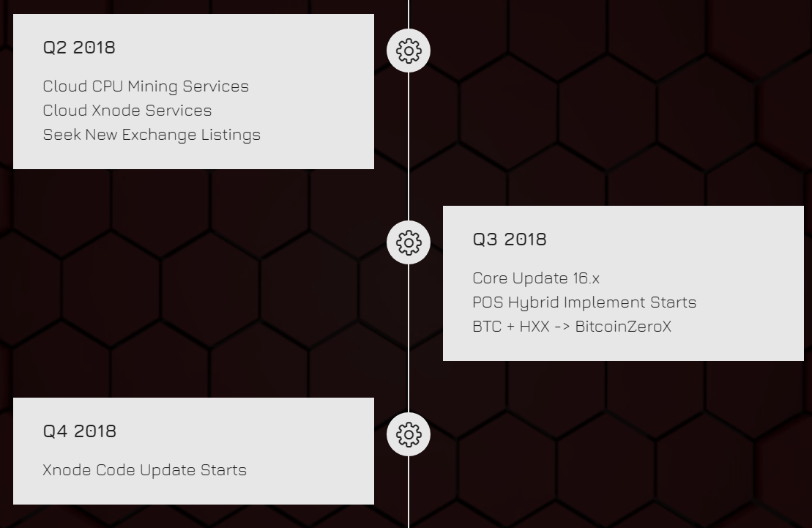Click Cloud Xnode Services entry

127,111
